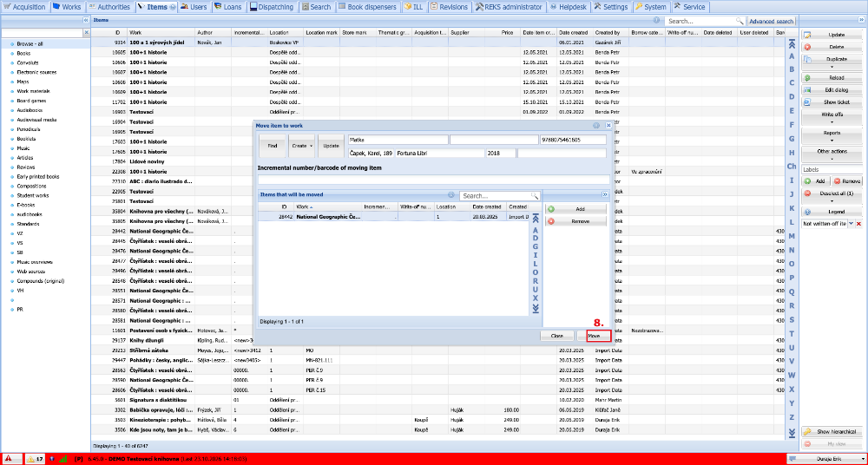The image size is (868, 465).
Task: Click the Move button in dialog
Action: pos(594,336)
